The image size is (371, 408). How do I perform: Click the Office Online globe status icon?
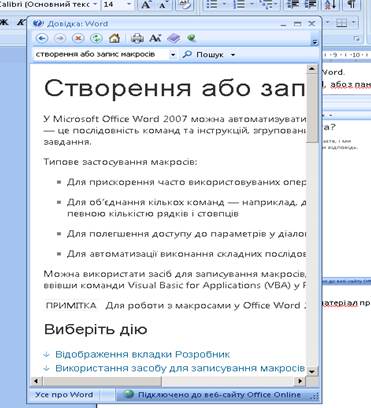click(x=128, y=394)
